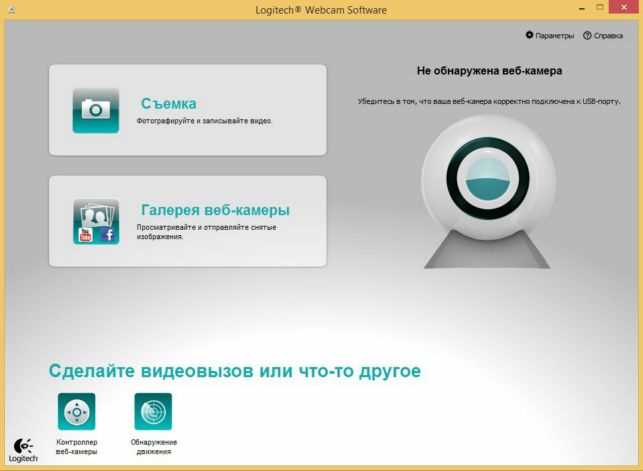Click the 'Просматривайте и отправляйте' gallery description
The width and height of the screenshot is (643, 471).
click(206, 232)
